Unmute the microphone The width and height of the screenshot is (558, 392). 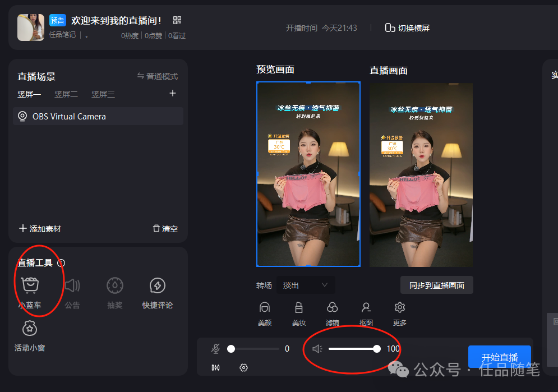pyautogui.click(x=215, y=348)
